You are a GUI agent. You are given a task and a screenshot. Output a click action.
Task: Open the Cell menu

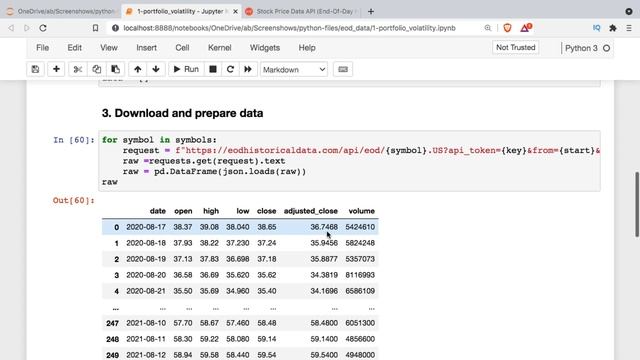click(x=182, y=48)
